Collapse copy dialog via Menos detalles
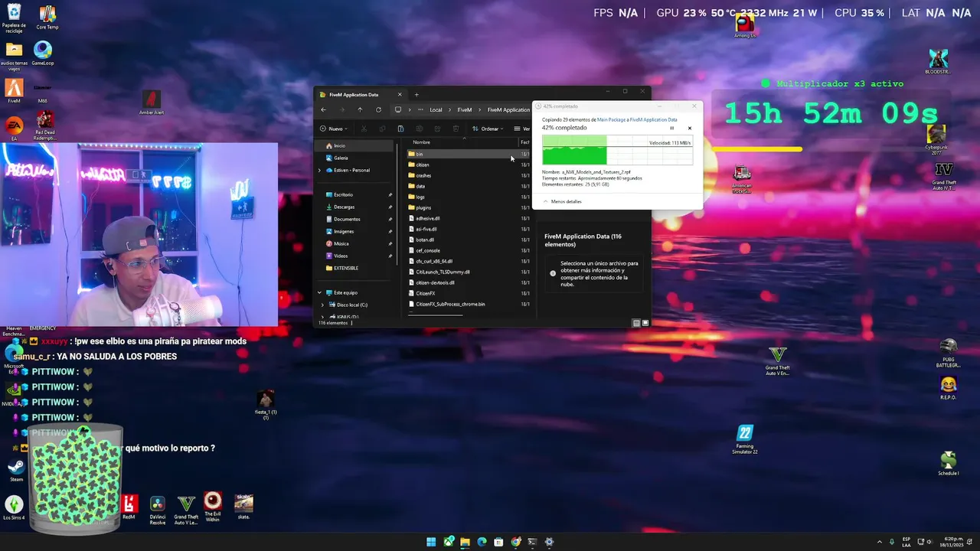Screen dimensions: 980x551 click(562, 201)
